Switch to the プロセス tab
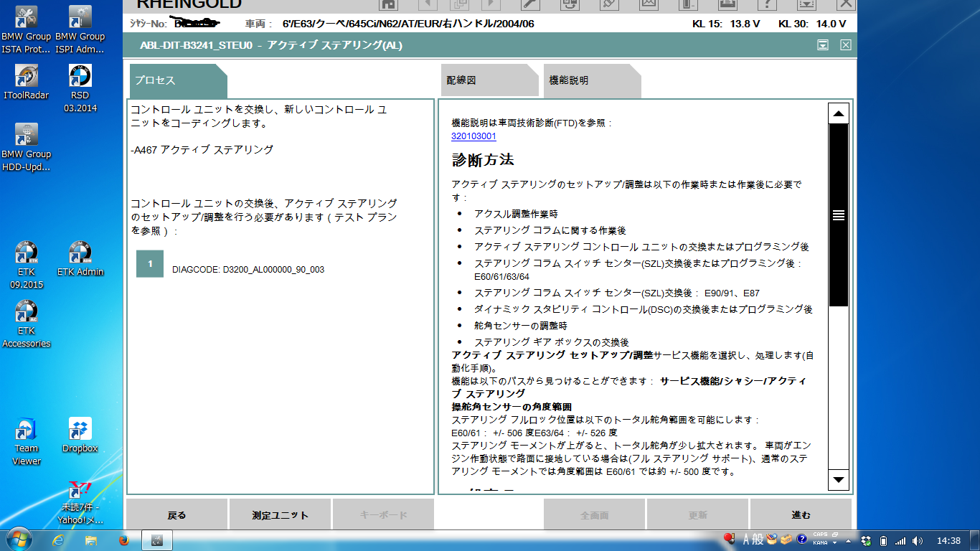This screenshot has height=551, width=980. pos(178,80)
